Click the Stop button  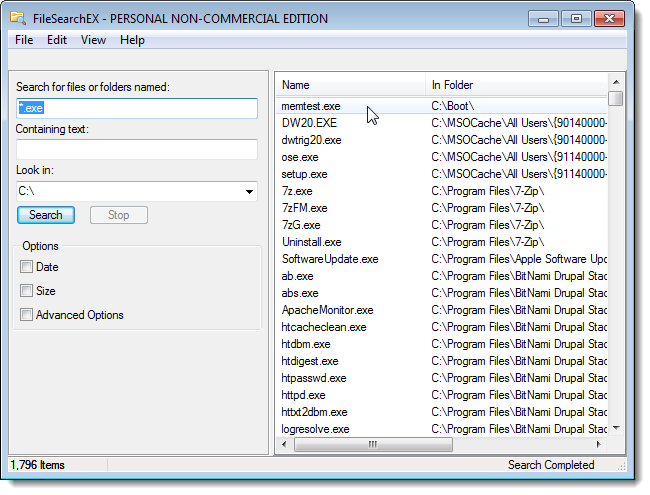[119, 215]
